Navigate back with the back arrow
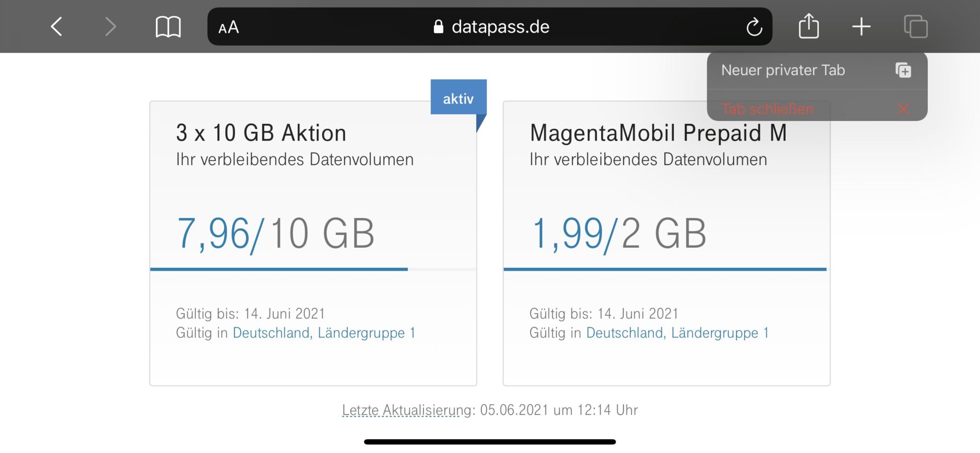Viewport: 980px width, 453px height. [56, 27]
